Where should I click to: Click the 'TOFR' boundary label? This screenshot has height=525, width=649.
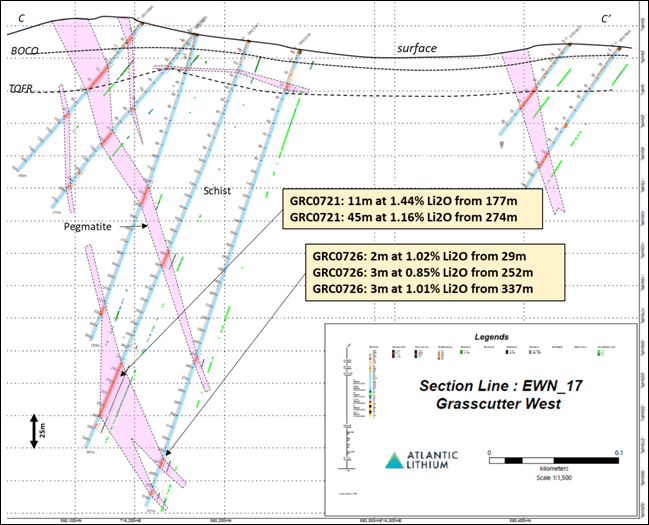[21, 89]
